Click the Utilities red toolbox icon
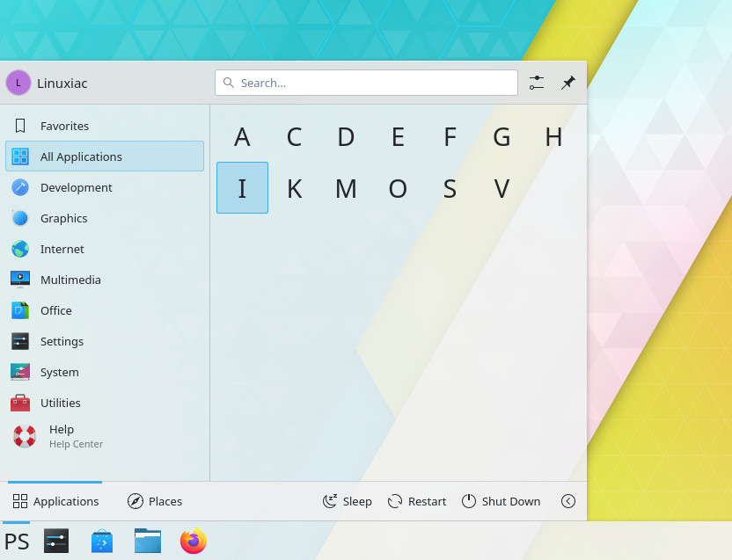Viewport: 732px width, 560px height. pos(20,403)
